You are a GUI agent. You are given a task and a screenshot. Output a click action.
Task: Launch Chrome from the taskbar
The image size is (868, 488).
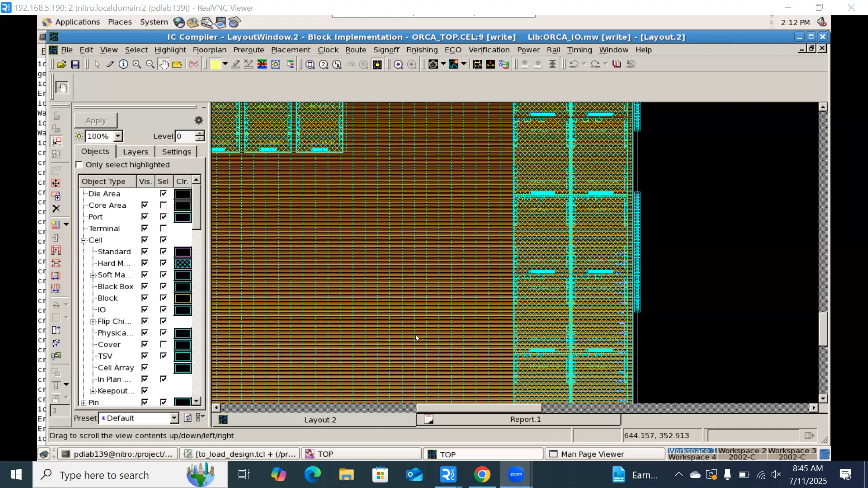pyautogui.click(x=482, y=474)
